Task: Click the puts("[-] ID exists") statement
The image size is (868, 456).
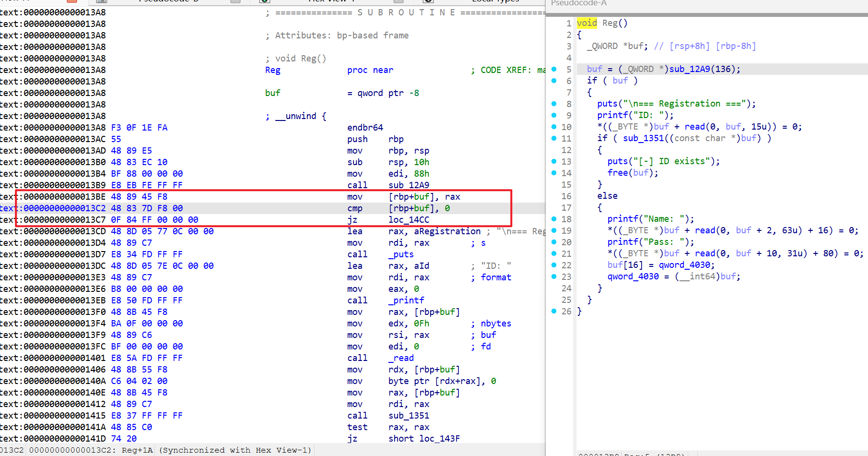Action: coord(664,161)
